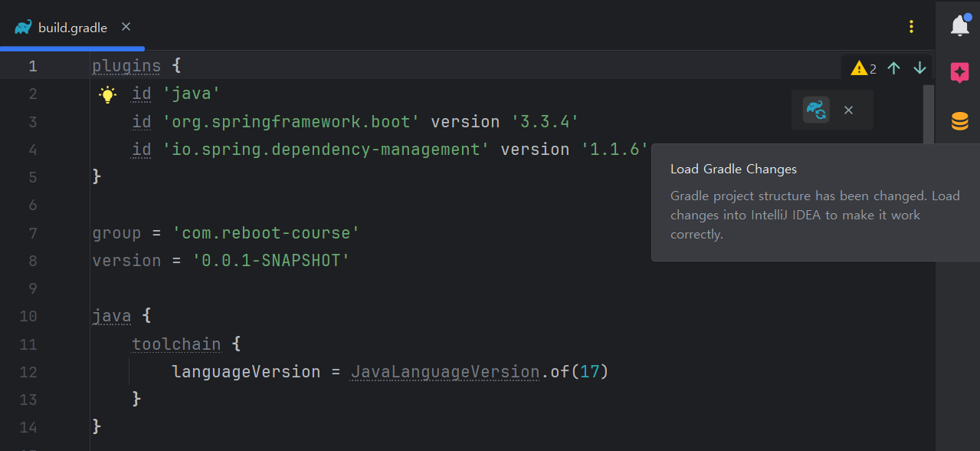Image resolution: width=980 pixels, height=451 pixels.
Task: Jump to next problem with down arrow
Action: [919, 68]
